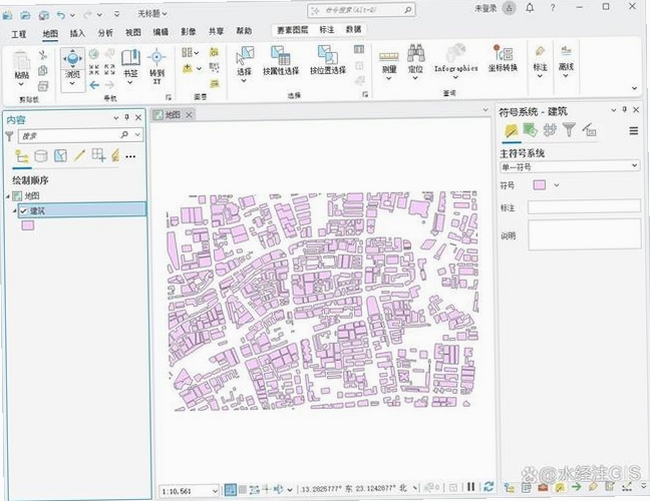This screenshot has height=501, width=650.
Task: Click the Not signed in (未登录) link
Action: click(x=485, y=8)
